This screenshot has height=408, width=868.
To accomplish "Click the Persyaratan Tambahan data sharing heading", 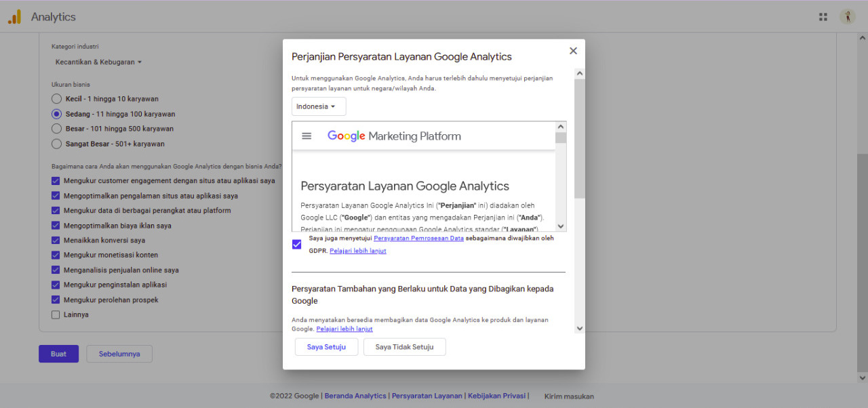I will point(422,295).
